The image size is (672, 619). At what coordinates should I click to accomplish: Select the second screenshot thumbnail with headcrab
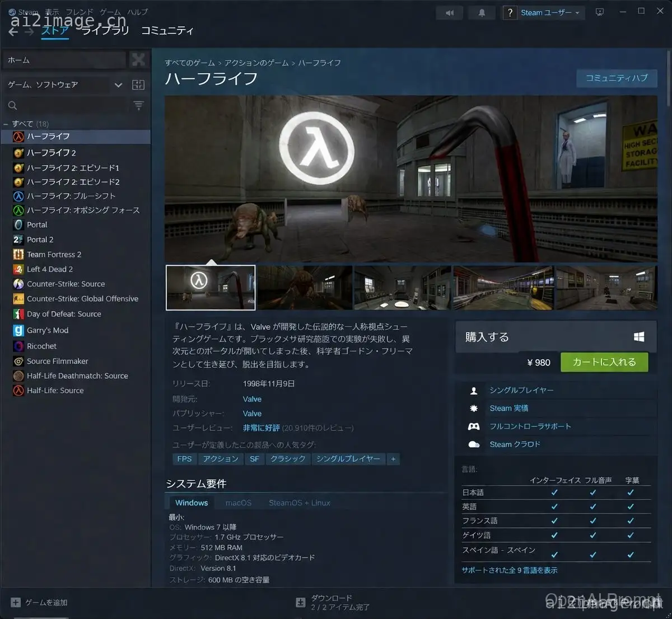[x=305, y=288]
